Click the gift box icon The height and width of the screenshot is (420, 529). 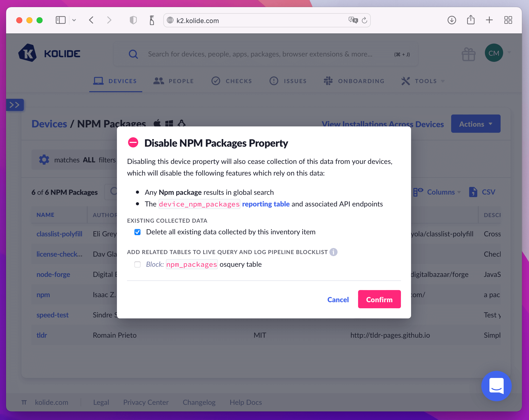(468, 54)
